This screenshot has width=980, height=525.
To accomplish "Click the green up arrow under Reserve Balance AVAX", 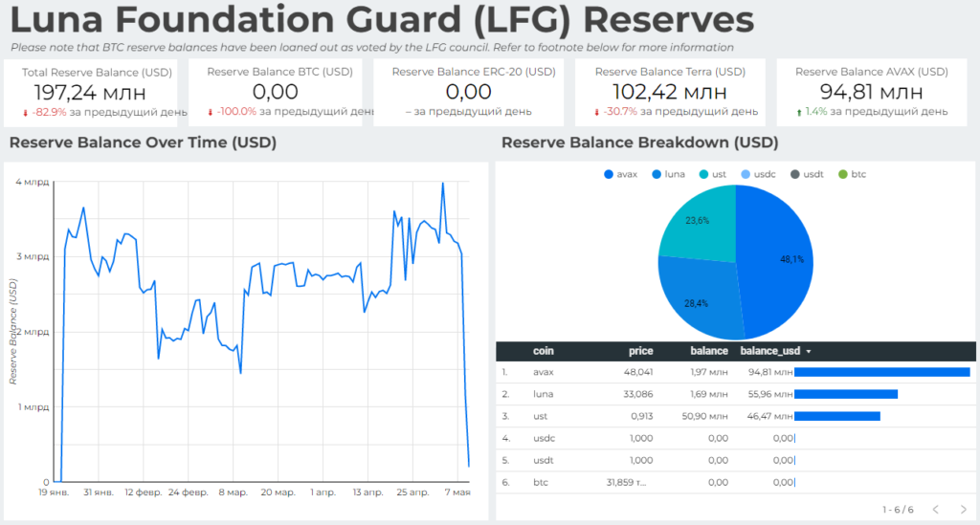I will click(x=799, y=112).
